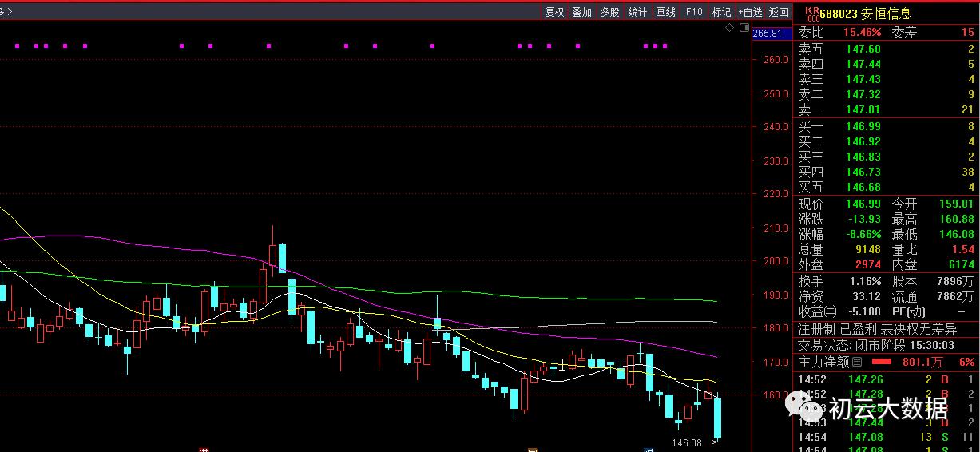
Task: Click the 标记 mark button
Action: (x=721, y=12)
